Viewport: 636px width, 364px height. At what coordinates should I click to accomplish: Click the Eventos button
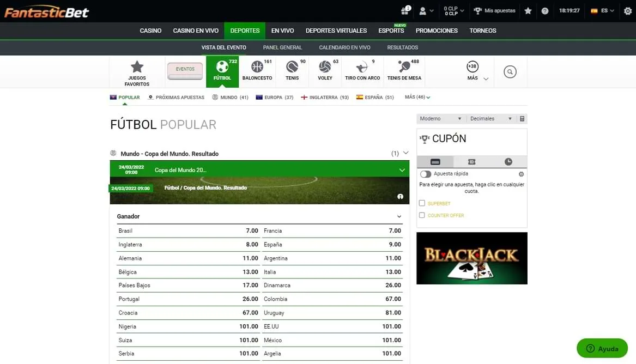[185, 71]
